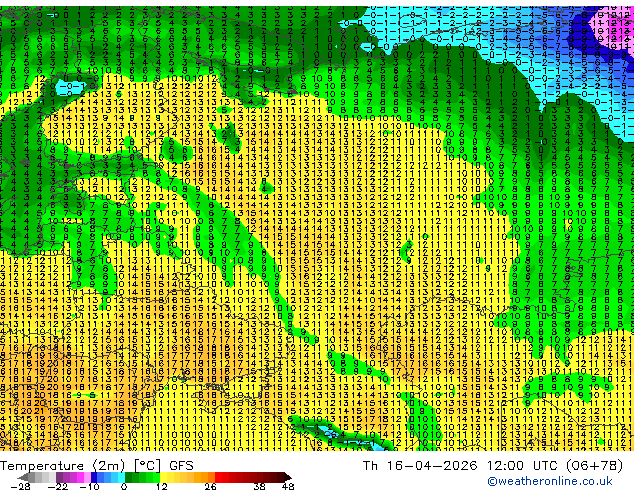Click the weatheronline.co.uk copyright link
The width and height of the screenshot is (634, 490).
[x=549, y=481]
